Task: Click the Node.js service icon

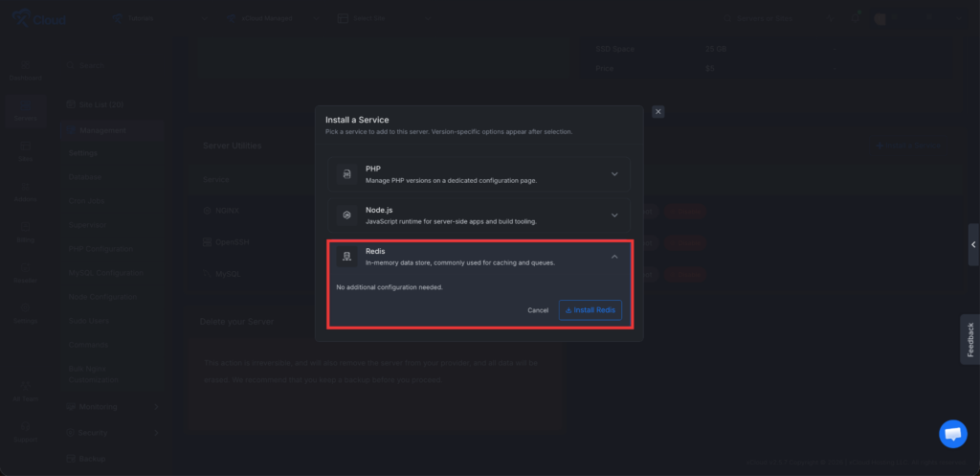Action: [x=346, y=215]
